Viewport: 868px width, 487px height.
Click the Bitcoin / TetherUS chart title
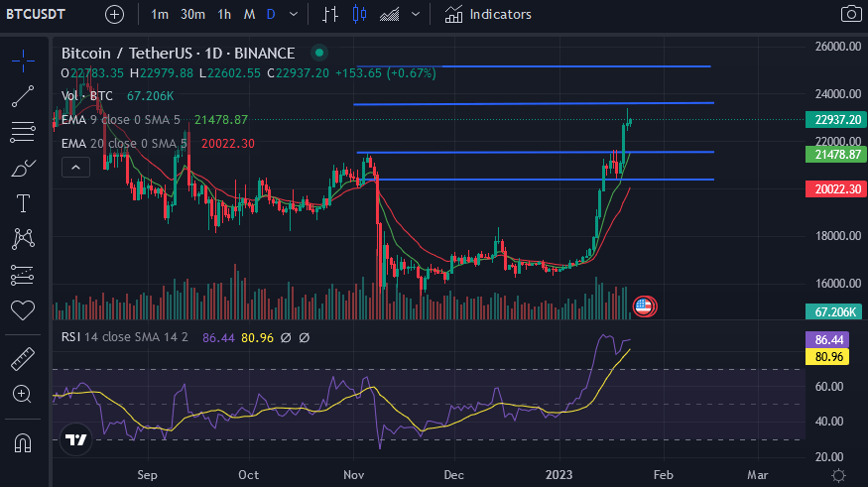pyautogui.click(x=179, y=54)
